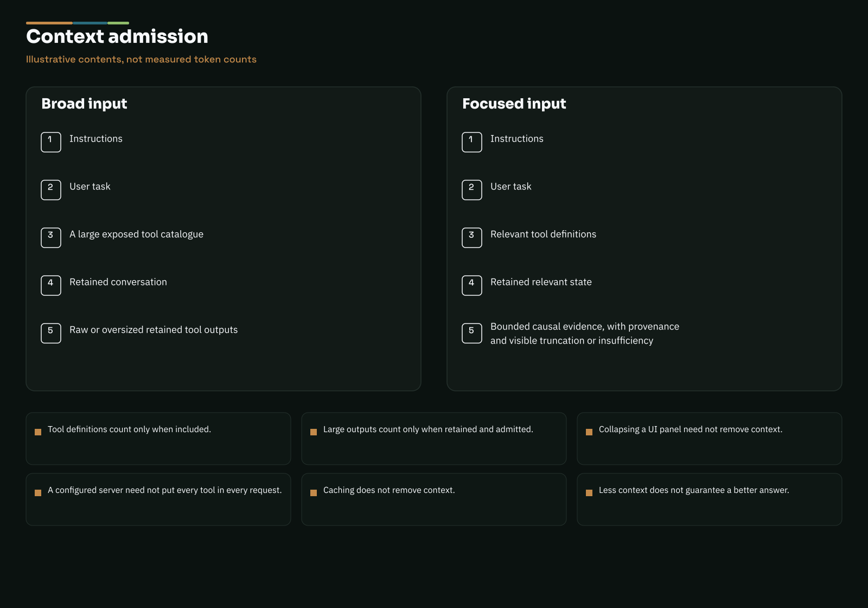868x608 pixels.
Task: Select note 'A configured server need not put every tool'
Action: tap(164, 490)
